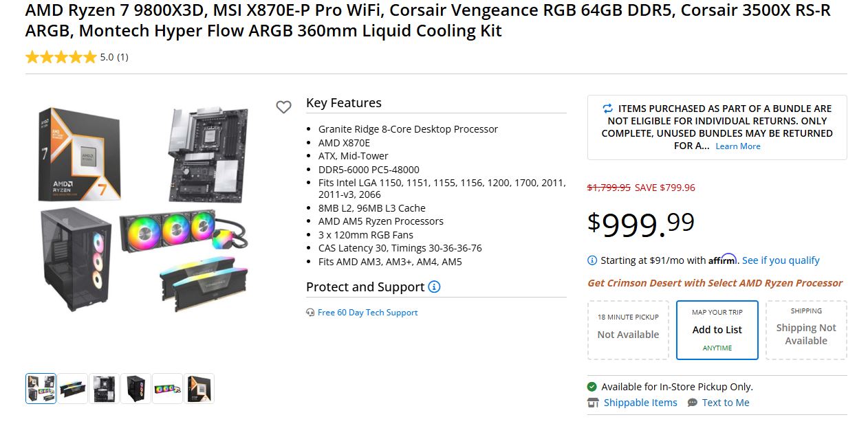Select the Add to List option
Viewport: 868px width, 426px height.
(x=717, y=330)
